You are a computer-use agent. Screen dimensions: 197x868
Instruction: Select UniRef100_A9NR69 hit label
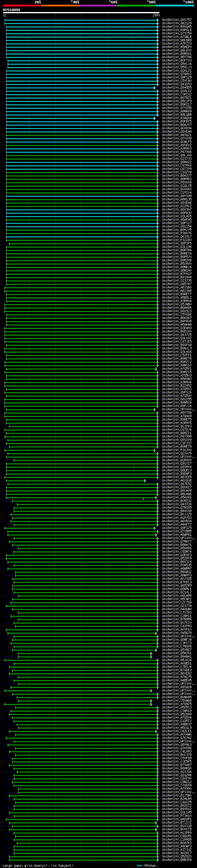click(x=177, y=111)
